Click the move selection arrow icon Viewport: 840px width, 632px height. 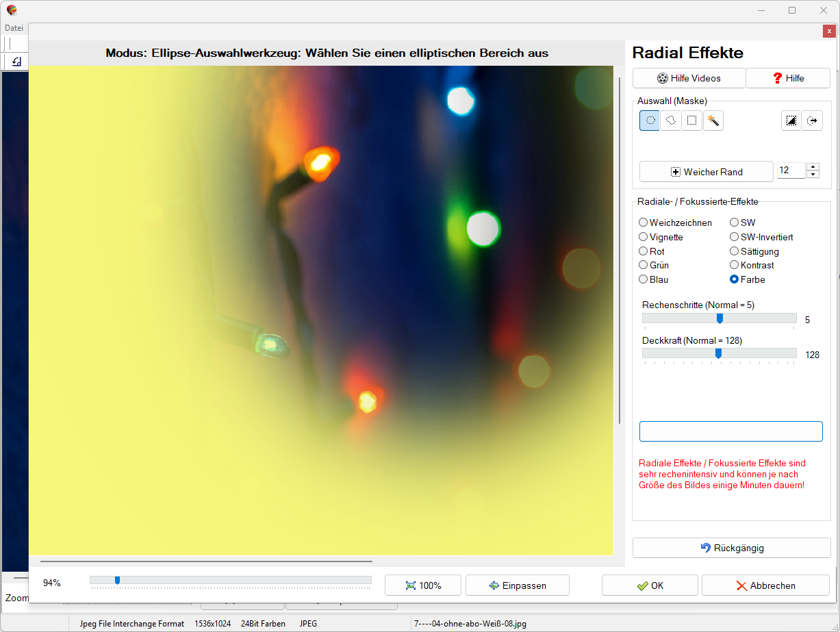[812, 121]
